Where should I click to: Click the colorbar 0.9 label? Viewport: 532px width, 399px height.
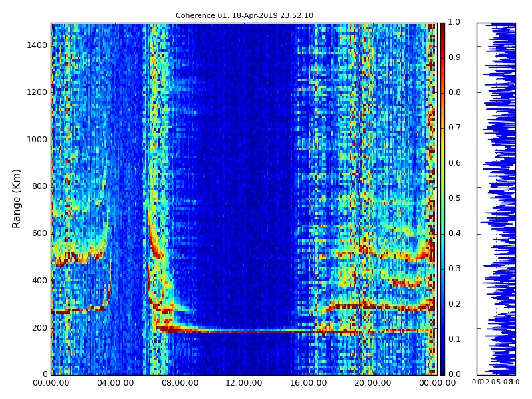tap(454, 57)
